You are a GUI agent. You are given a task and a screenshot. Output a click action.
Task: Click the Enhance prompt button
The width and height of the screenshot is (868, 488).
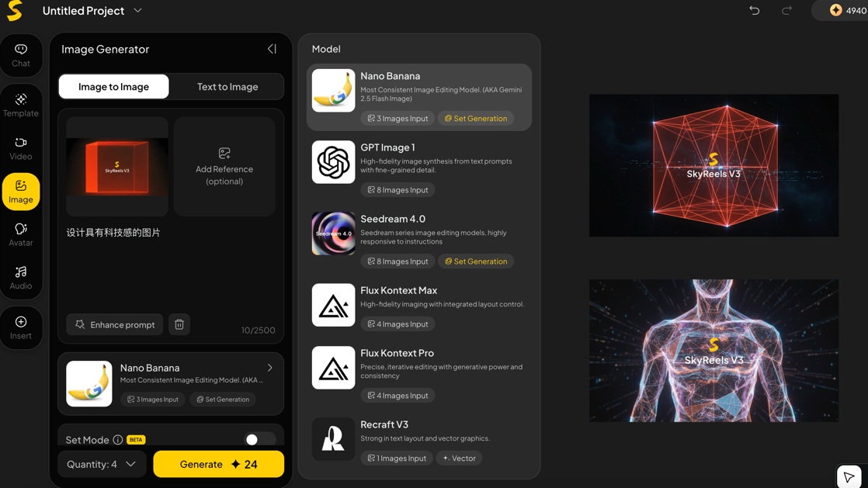point(114,324)
